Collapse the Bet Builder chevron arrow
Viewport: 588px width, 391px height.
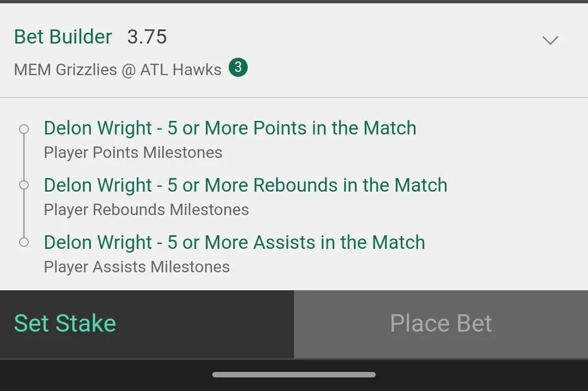click(x=550, y=40)
